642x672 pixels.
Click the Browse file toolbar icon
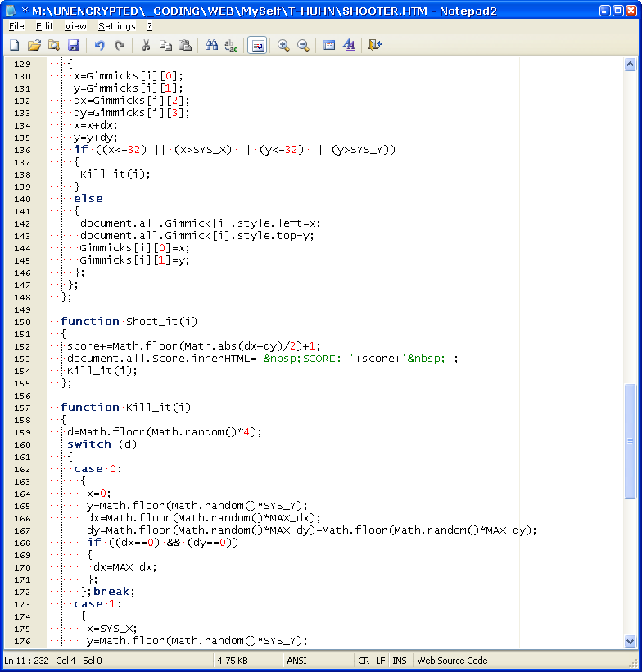[54, 45]
